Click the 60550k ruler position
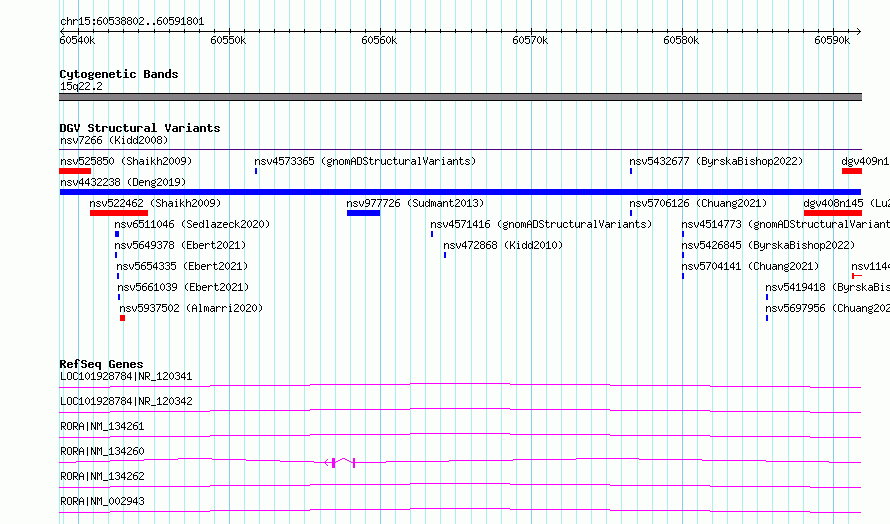 pos(228,40)
